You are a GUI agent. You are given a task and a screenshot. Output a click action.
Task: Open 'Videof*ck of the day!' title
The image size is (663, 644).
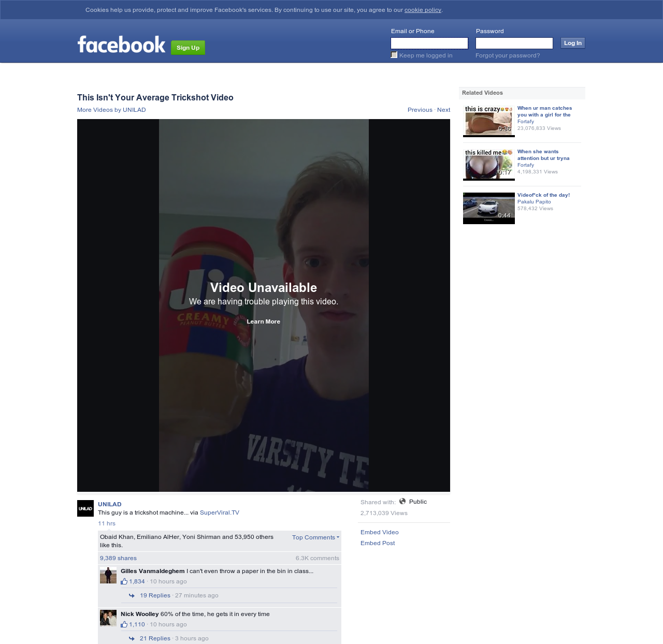(x=543, y=195)
